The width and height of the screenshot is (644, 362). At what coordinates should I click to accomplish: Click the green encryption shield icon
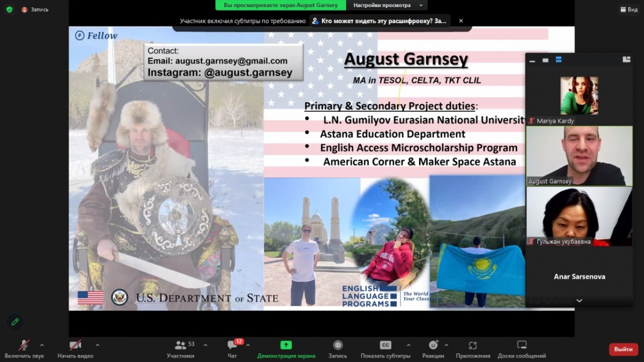click(9, 9)
